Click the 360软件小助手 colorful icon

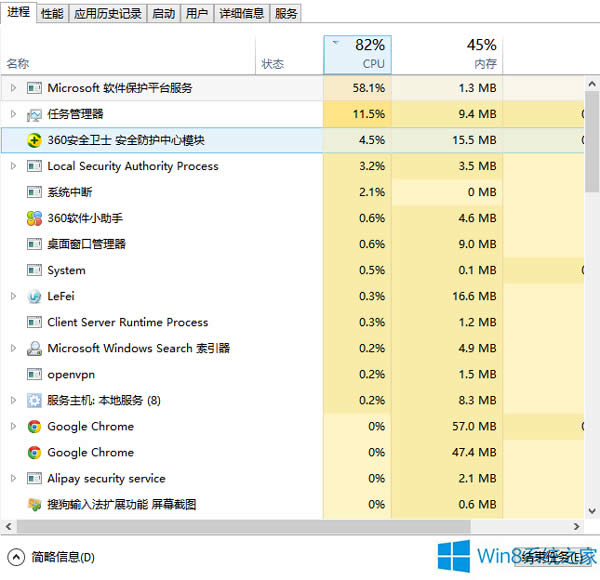click(34, 218)
